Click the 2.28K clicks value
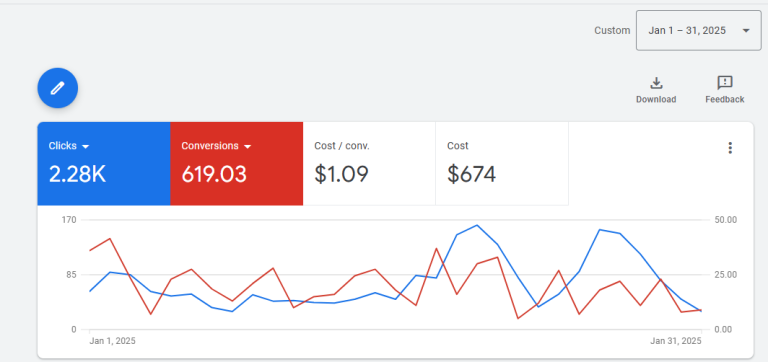Image resolution: width=768 pixels, height=362 pixels. [77, 174]
